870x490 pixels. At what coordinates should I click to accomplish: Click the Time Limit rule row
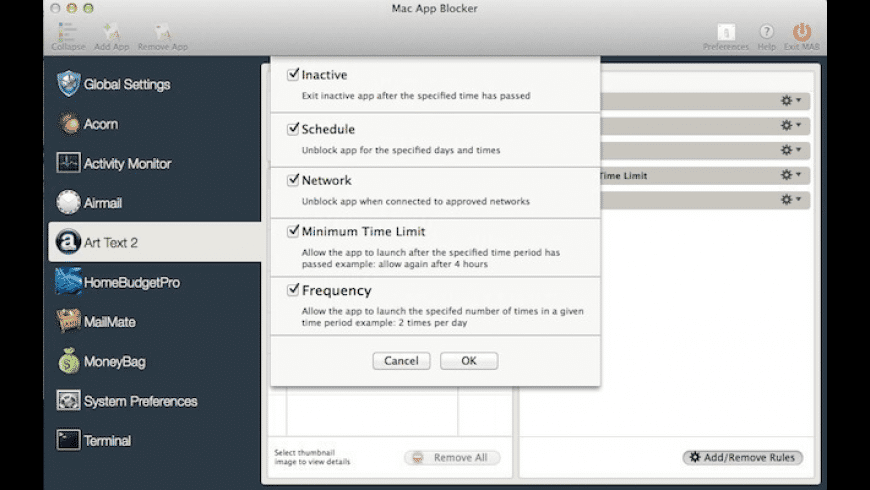[x=705, y=175]
